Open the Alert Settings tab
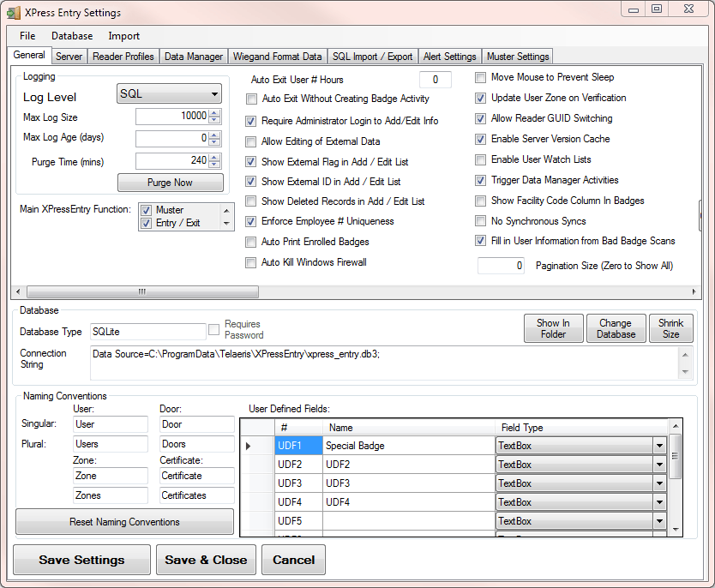This screenshot has width=715, height=588. [449, 57]
